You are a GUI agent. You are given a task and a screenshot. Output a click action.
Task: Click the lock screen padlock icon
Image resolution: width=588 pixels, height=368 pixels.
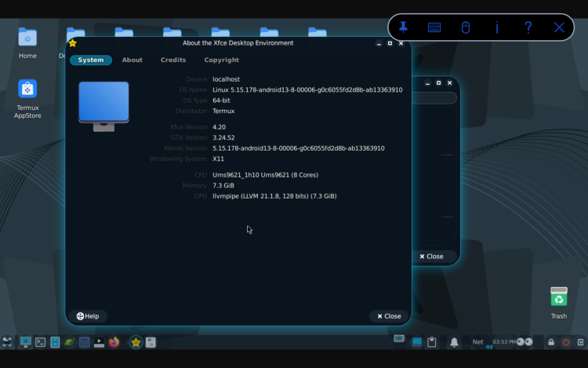[551, 342]
